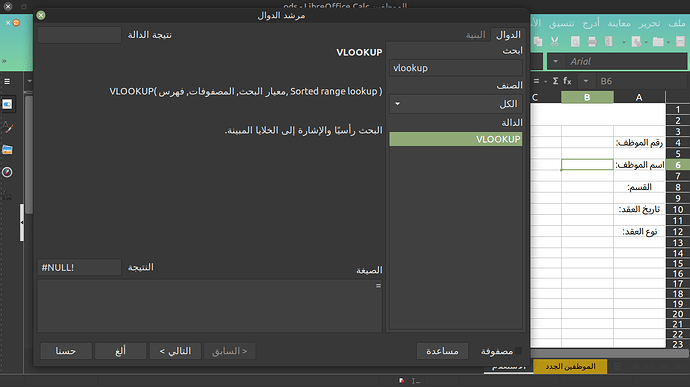This screenshot has width=690, height=387.
Task: Switch to the البنية (Structure) tab
Action: click(x=476, y=35)
